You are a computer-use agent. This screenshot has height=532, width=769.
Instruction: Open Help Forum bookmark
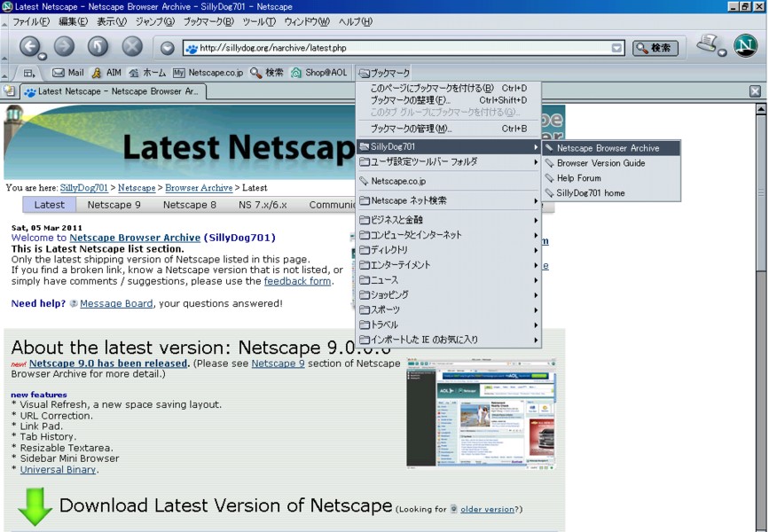612,178
